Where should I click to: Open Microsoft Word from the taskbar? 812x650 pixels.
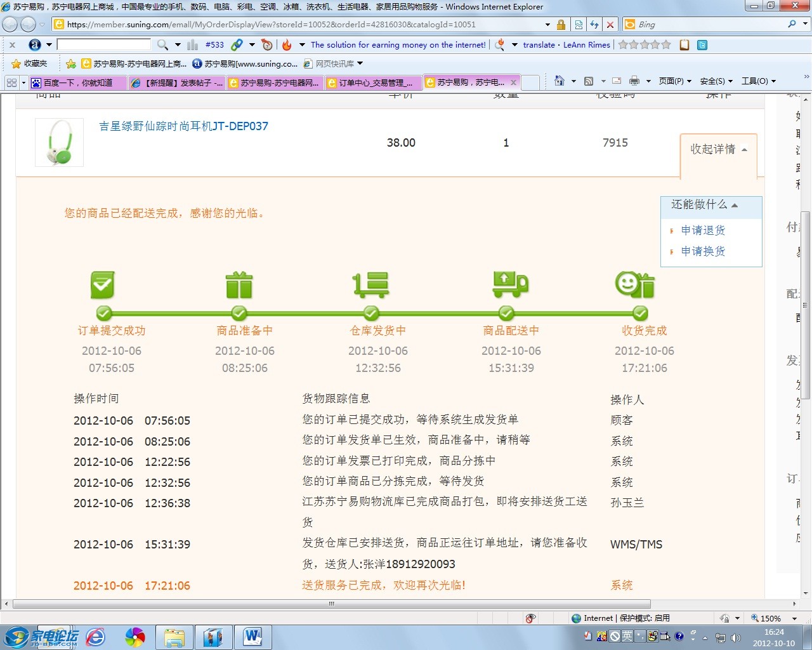(x=252, y=637)
